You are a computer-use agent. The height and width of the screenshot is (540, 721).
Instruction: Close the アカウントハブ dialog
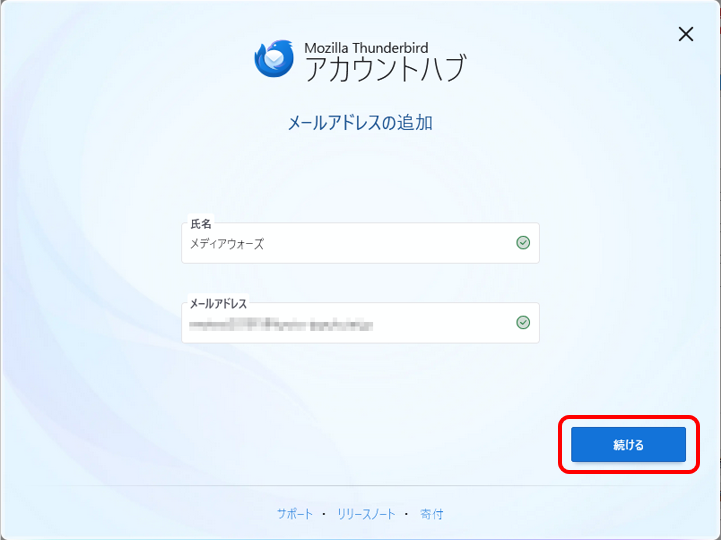click(x=686, y=34)
